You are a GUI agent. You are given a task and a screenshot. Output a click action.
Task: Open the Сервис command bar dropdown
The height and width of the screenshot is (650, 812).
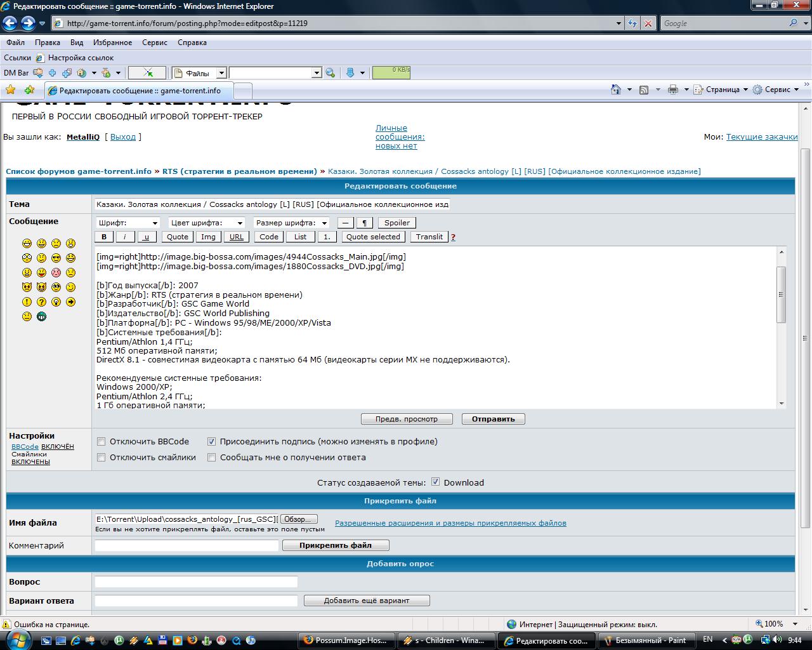[776, 90]
